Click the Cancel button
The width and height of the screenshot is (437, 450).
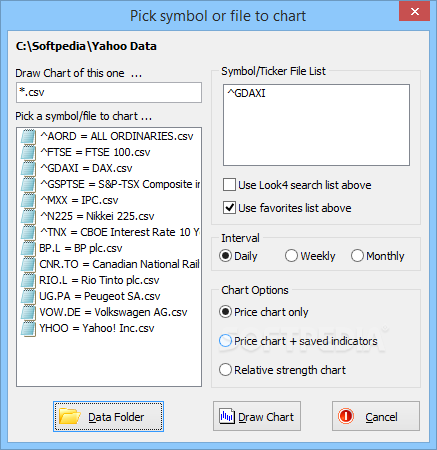tap(376, 416)
